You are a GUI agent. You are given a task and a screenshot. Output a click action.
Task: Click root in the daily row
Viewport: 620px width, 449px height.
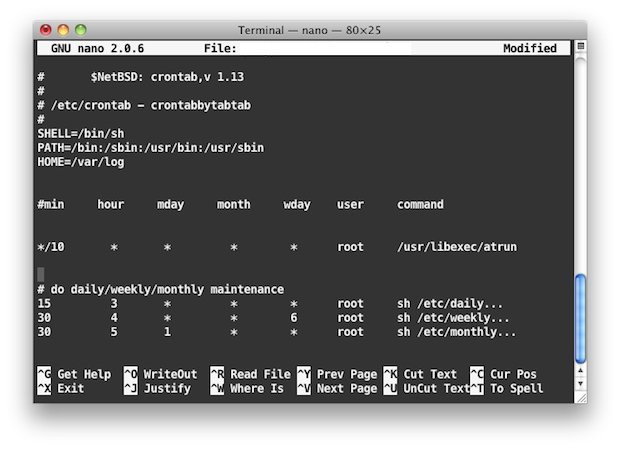coord(350,304)
